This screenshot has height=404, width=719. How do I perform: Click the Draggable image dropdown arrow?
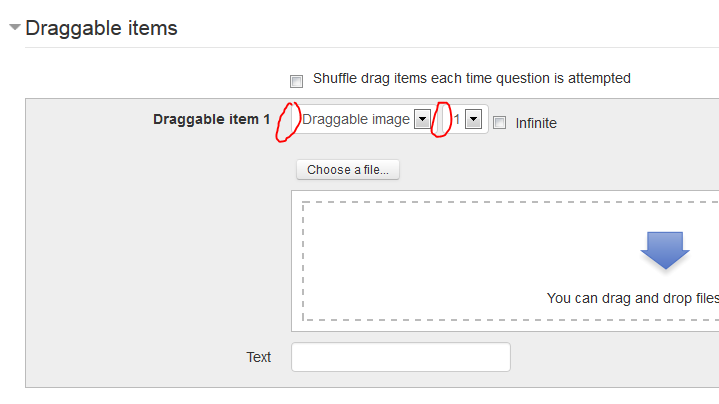[x=422, y=119]
